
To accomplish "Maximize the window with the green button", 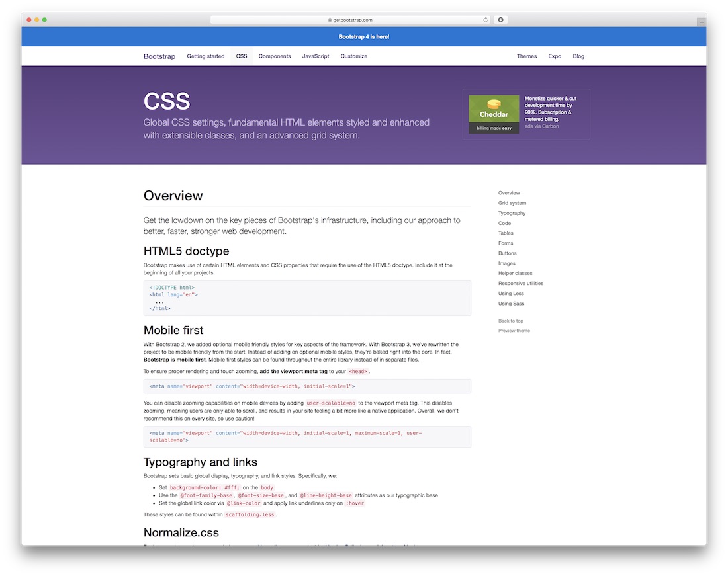I will tap(44, 20).
